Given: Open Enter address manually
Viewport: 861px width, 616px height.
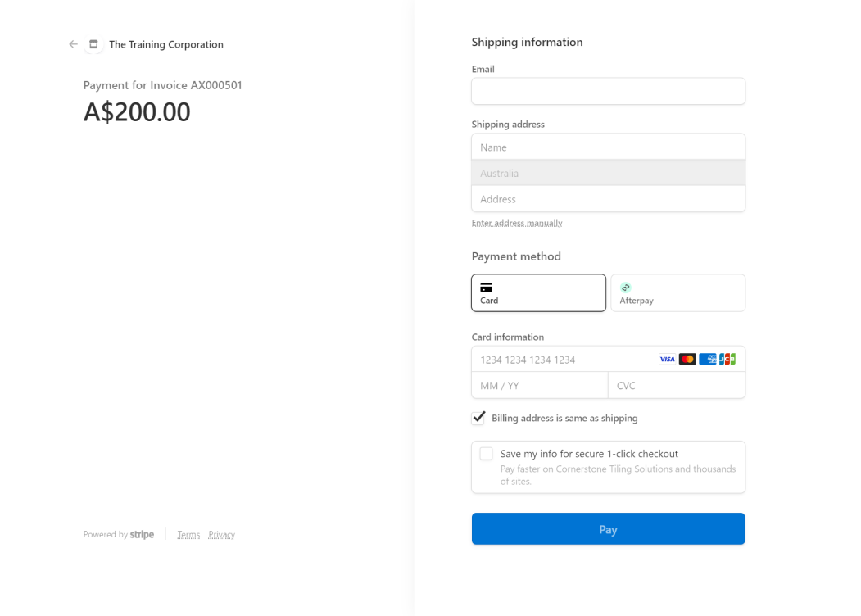Looking at the screenshot, I should 517,222.
